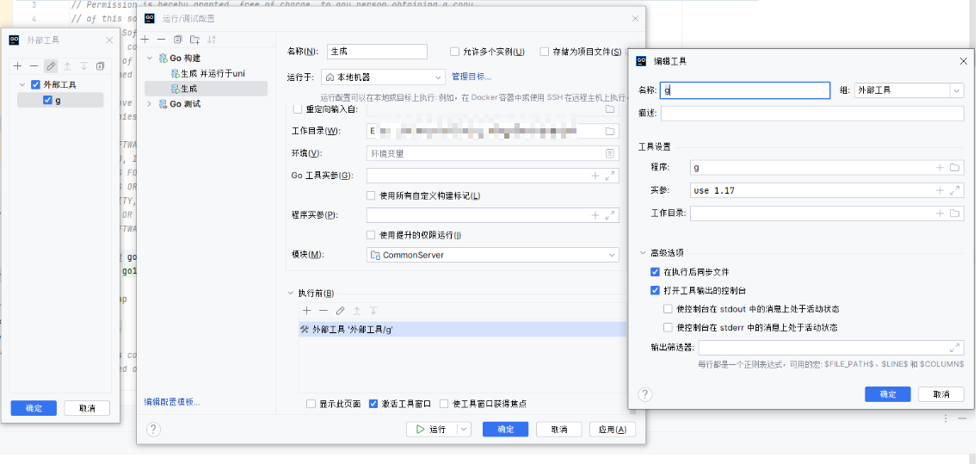
Task: Toggle 激活工具窗口 checkbox
Action: (x=373, y=404)
